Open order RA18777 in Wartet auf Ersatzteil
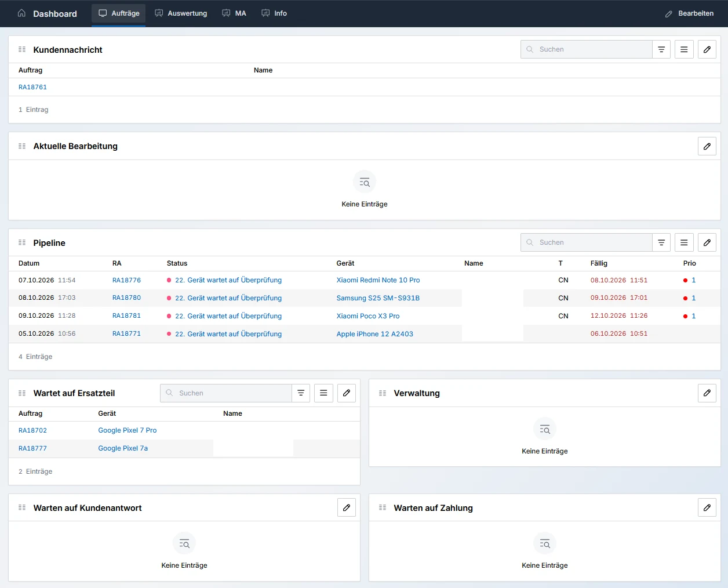 pos(32,448)
